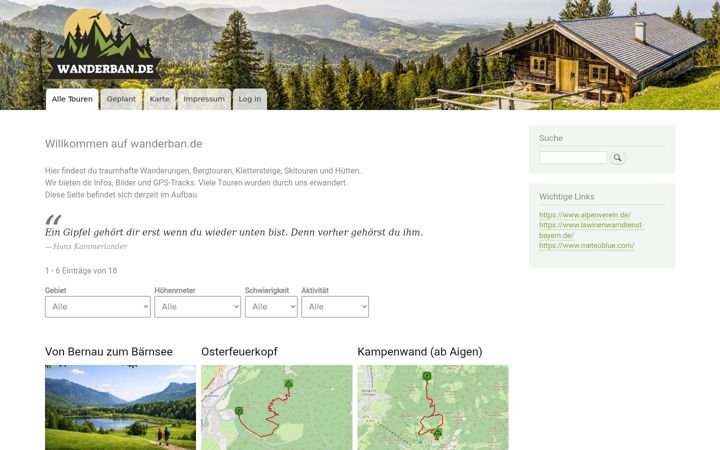This screenshot has height=450, width=720.
Task: Click the Kampenwand route map thumbnail
Action: pos(433,407)
